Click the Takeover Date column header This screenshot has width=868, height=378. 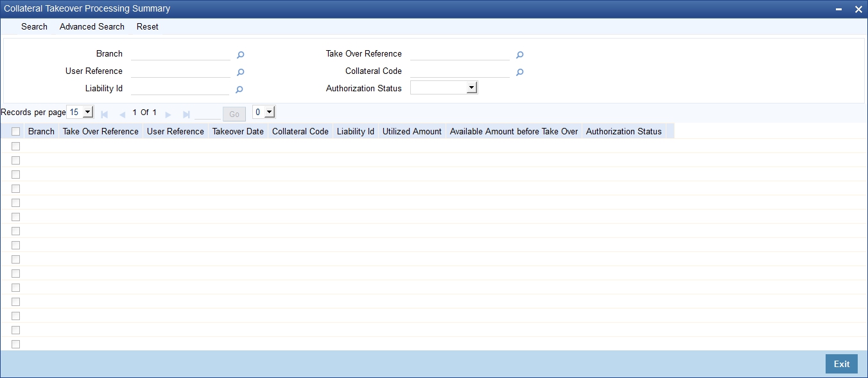coord(238,131)
